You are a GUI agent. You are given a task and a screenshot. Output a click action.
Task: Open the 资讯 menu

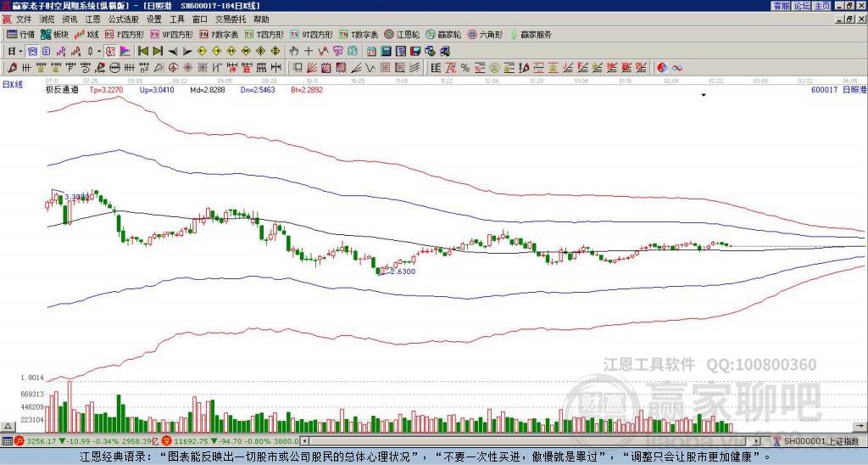[70, 20]
